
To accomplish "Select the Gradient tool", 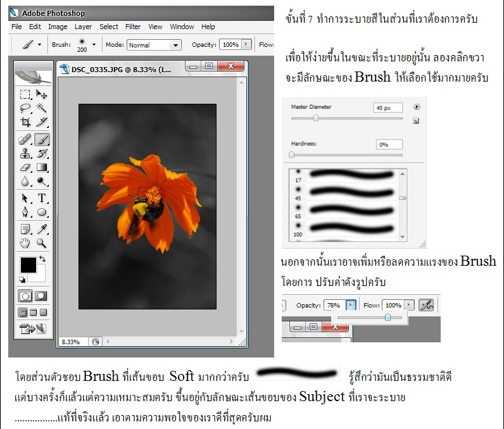I will click(42, 168).
